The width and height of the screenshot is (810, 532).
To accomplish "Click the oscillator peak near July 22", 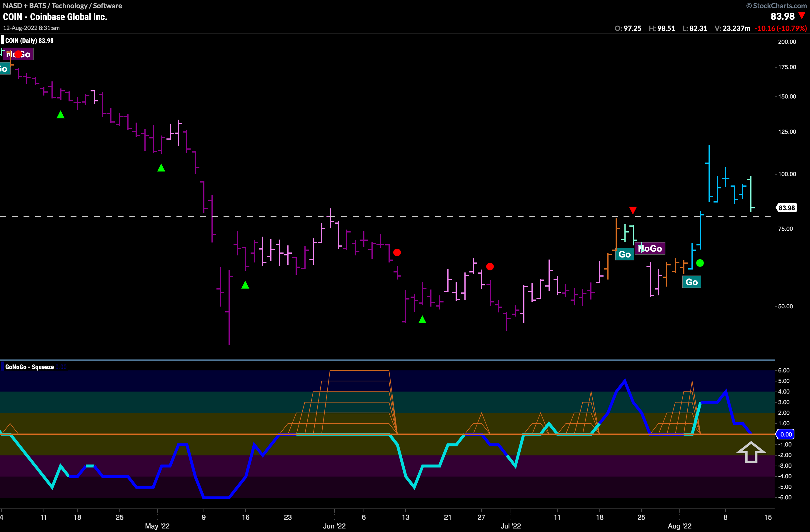I will pyautogui.click(x=624, y=381).
